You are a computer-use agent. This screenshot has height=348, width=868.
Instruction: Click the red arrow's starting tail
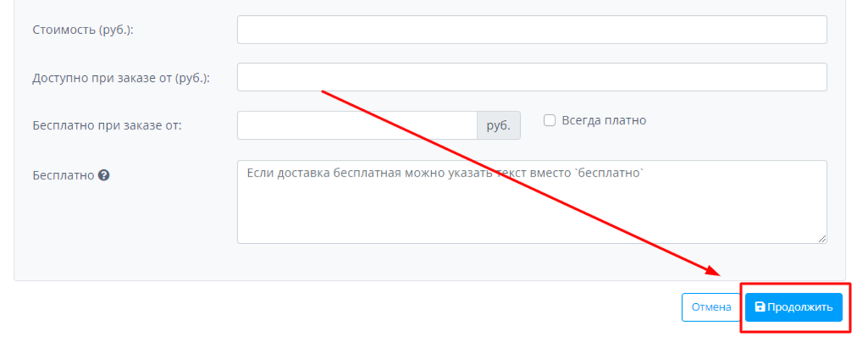(x=323, y=92)
